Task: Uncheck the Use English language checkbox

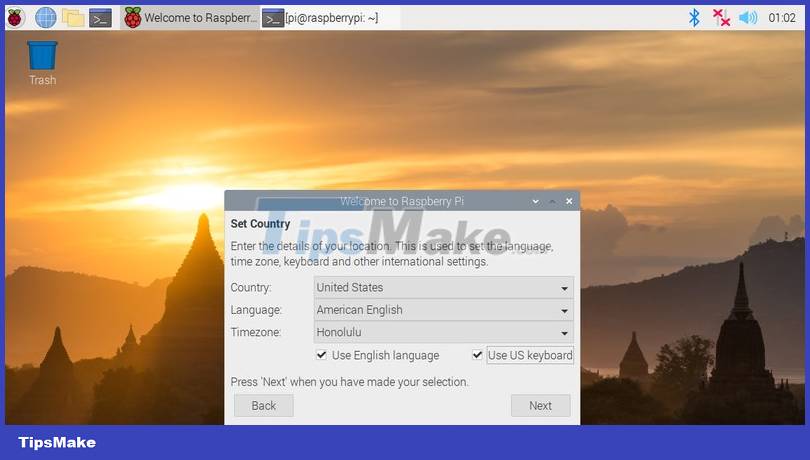Action: [x=322, y=355]
